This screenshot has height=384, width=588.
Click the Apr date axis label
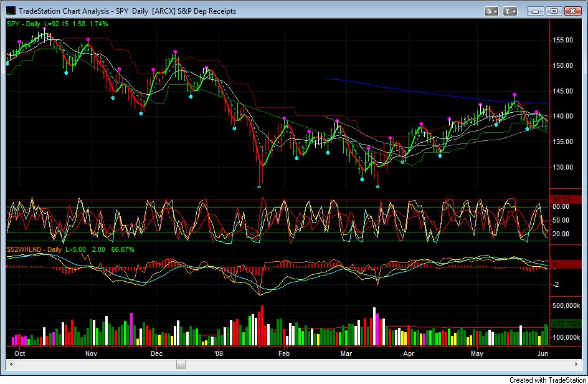pyautogui.click(x=409, y=353)
